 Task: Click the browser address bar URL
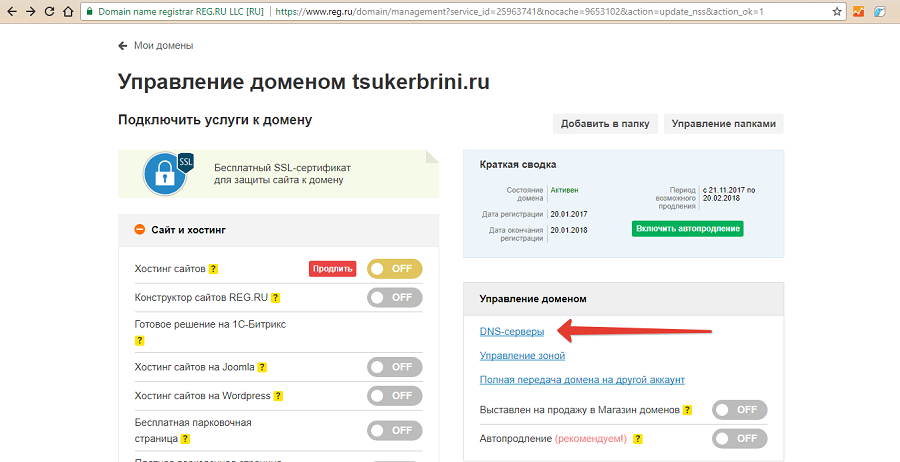pos(519,11)
